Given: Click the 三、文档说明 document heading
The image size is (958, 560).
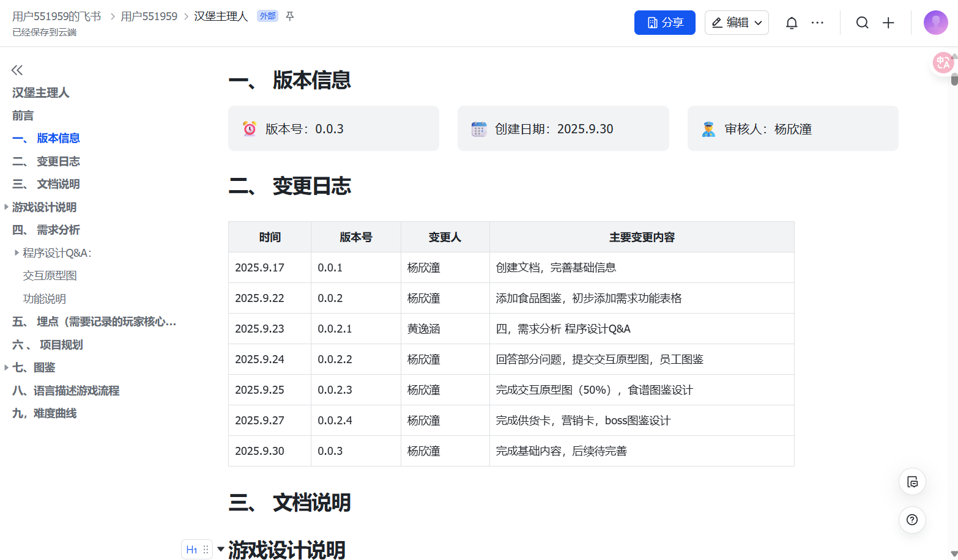Looking at the screenshot, I should pyautogui.click(x=290, y=503).
